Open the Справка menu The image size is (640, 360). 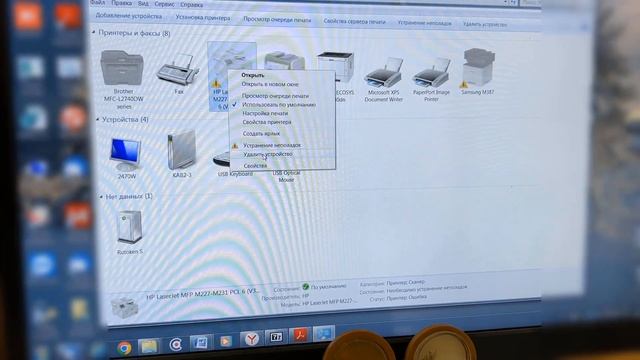191,5
